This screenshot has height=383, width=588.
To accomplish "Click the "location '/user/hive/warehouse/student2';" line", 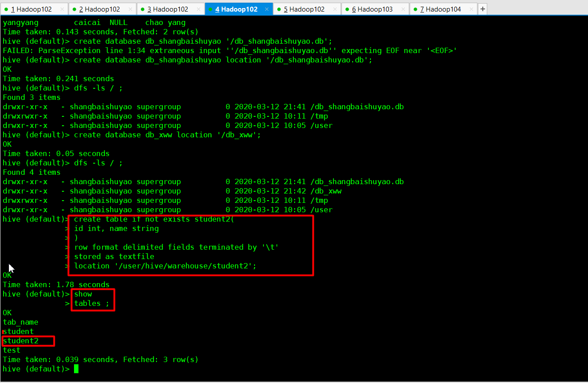I will point(165,266).
